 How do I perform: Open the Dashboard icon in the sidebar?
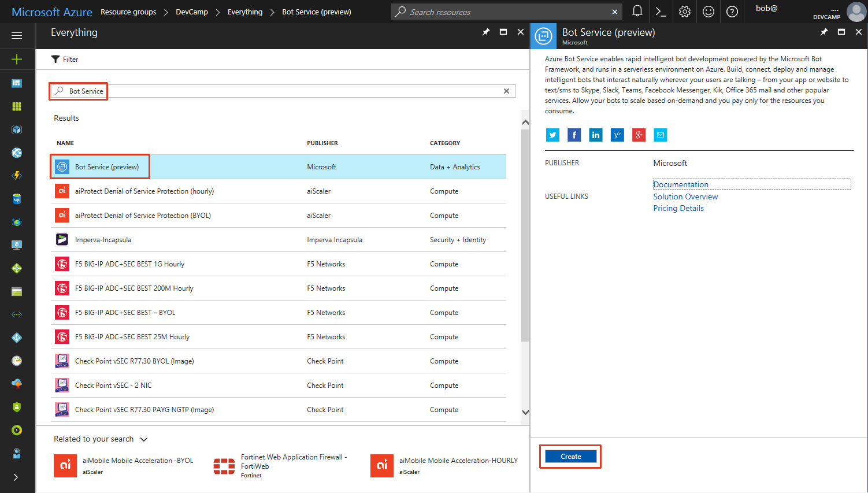coord(17,83)
